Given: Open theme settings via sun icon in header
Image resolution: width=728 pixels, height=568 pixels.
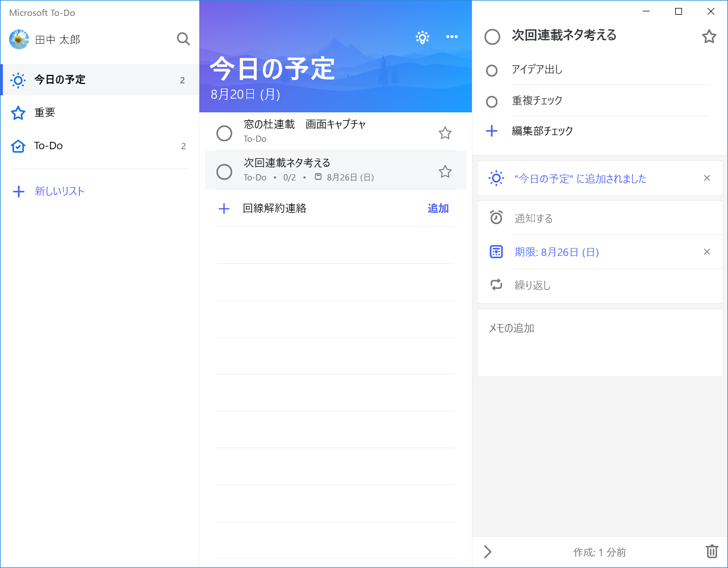Looking at the screenshot, I should [422, 37].
